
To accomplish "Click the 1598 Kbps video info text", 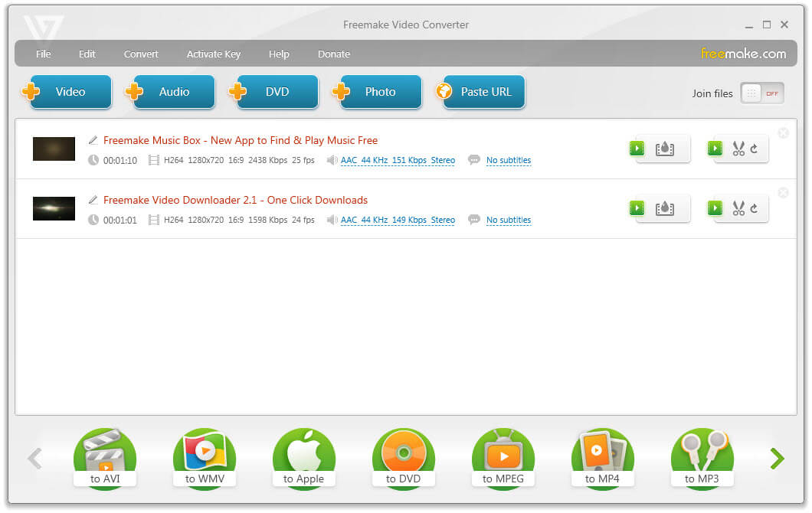I will click(x=268, y=220).
